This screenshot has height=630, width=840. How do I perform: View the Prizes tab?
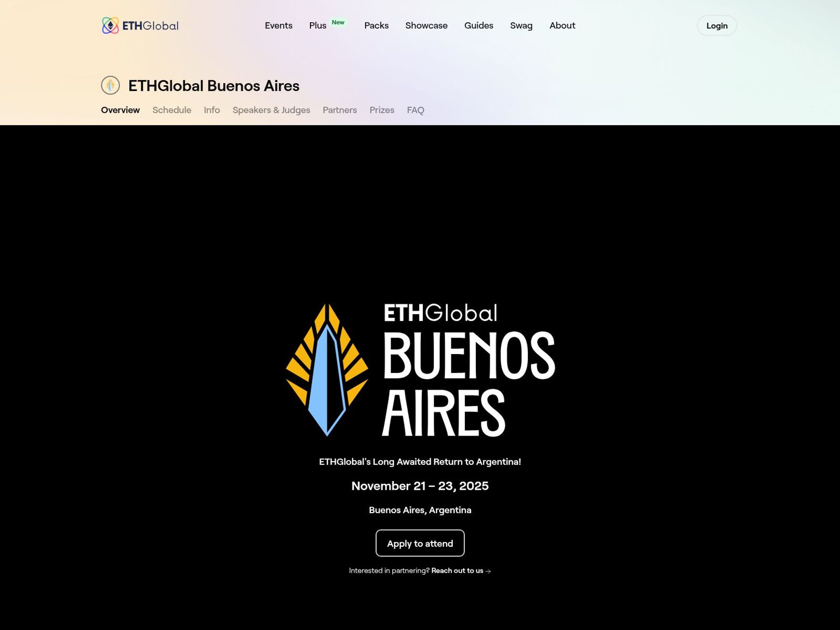click(x=382, y=110)
